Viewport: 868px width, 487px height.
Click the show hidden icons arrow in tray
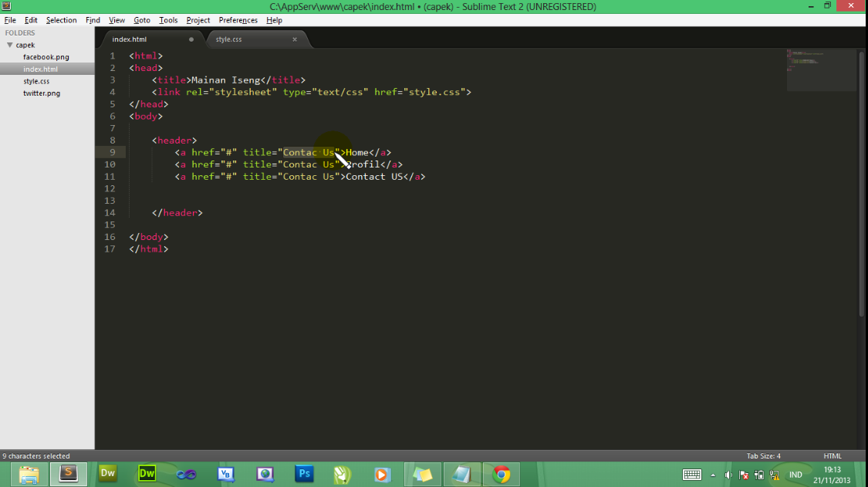tap(713, 475)
